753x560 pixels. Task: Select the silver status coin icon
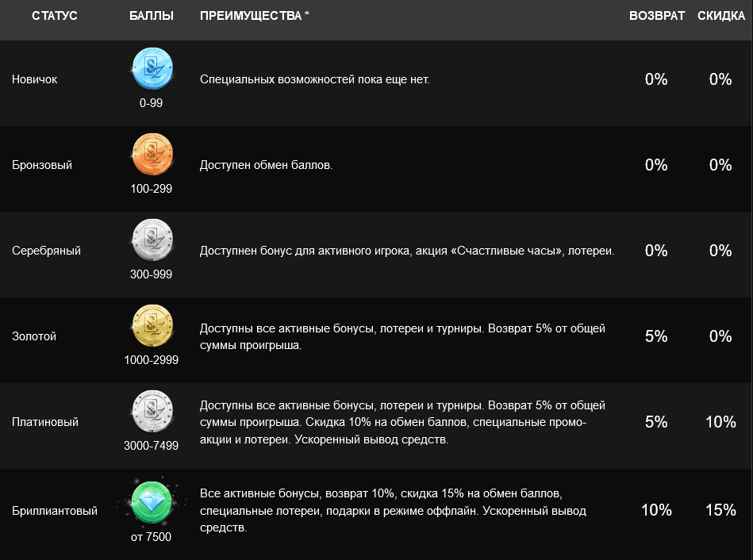coord(152,240)
